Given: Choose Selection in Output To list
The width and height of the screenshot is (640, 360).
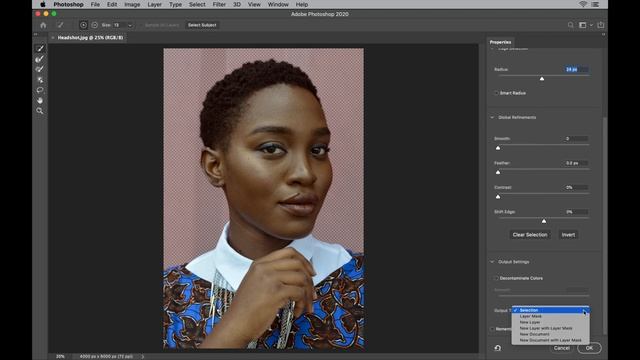Looking at the screenshot, I should point(550,310).
